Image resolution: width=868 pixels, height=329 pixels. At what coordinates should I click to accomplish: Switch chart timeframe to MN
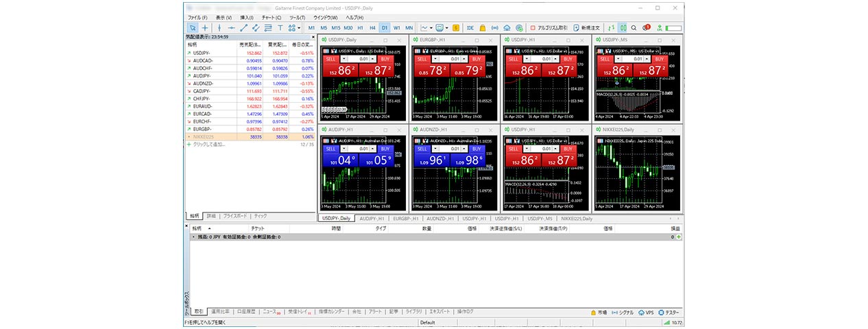(409, 28)
